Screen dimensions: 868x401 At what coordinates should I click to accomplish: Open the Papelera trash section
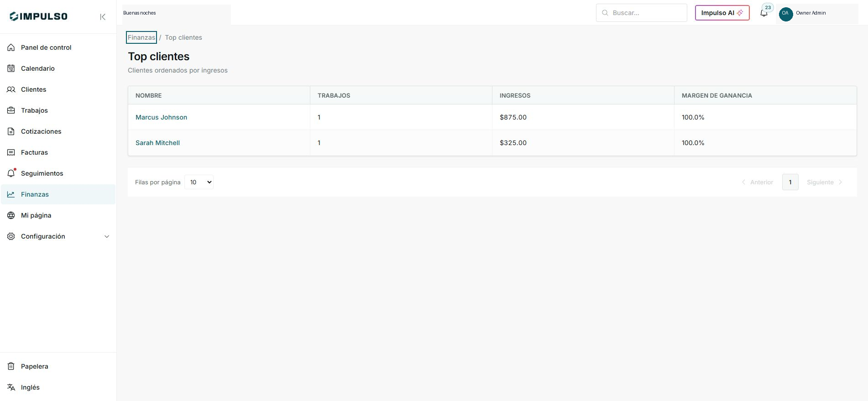[58, 366]
